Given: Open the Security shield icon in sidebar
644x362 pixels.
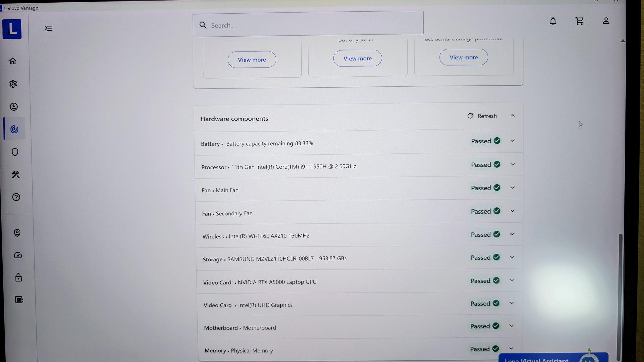Looking at the screenshot, I should point(15,152).
